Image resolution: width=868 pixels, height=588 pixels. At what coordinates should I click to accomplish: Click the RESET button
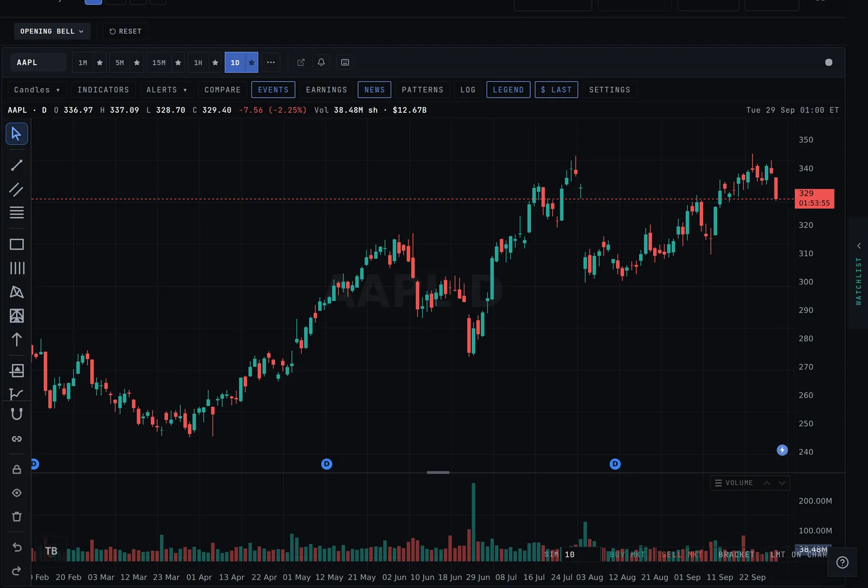pos(125,31)
